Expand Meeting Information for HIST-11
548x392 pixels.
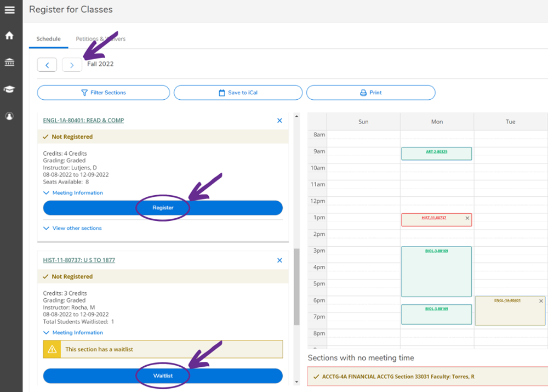[x=73, y=333]
